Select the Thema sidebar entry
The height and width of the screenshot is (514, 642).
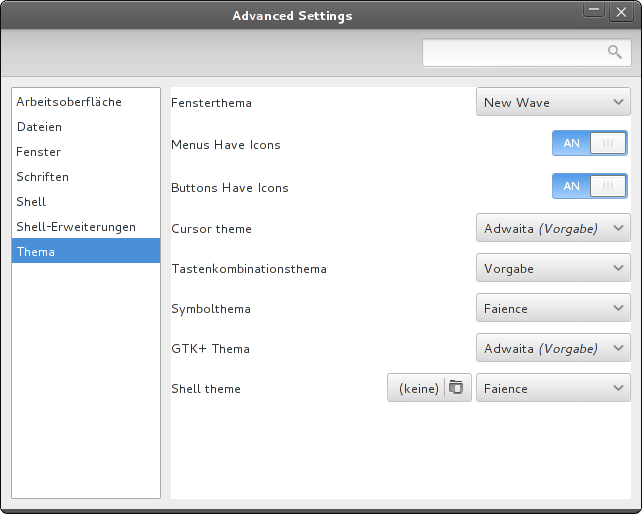pyautogui.click(x=86, y=251)
